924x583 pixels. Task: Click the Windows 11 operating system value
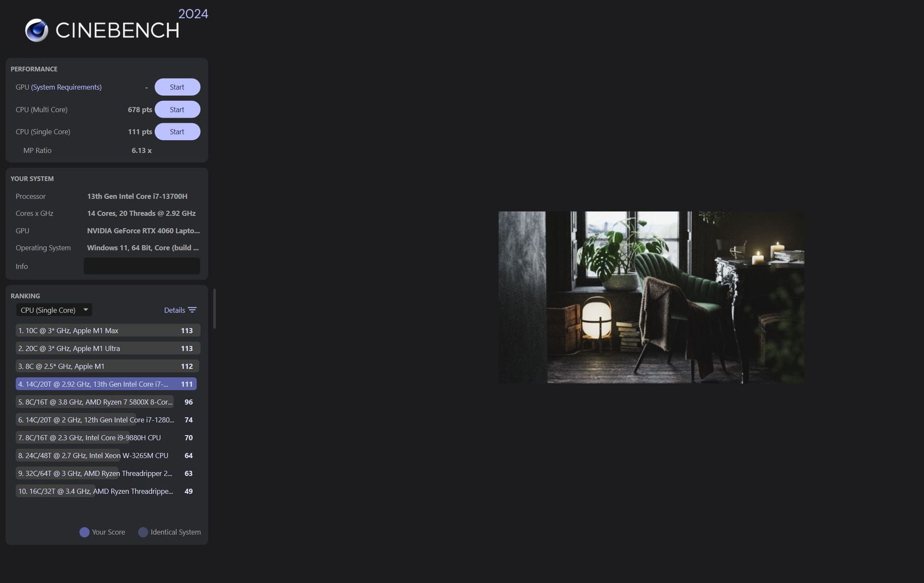(143, 247)
